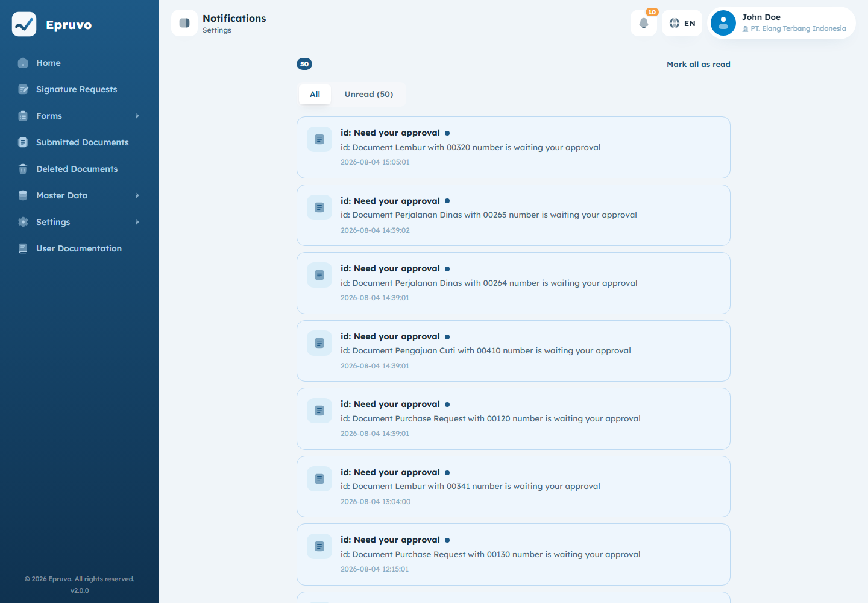Open Signature Requests menu item

tap(80, 89)
